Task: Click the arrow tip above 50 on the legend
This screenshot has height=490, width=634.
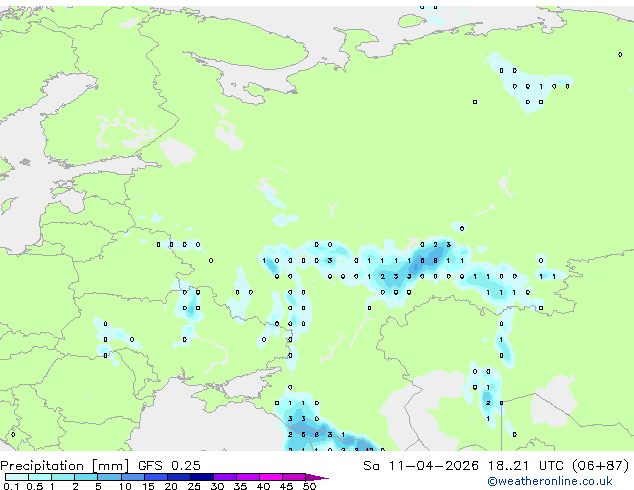Action: click(317, 477)
